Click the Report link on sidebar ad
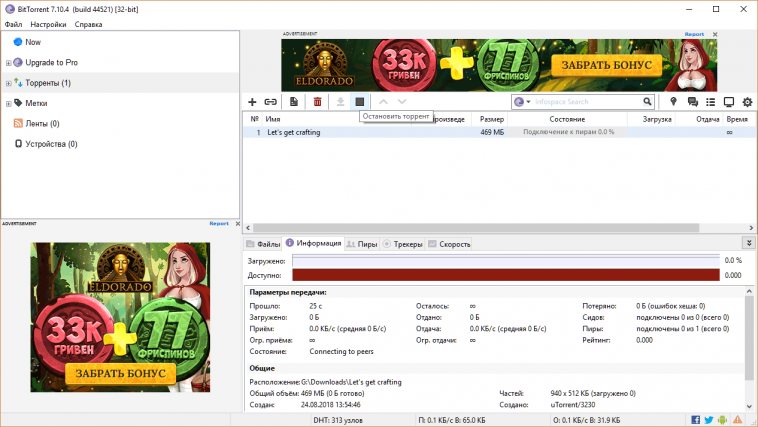Image resolution: width=758 pixels, height=427 pixels. pyautogui.click(x=219, y=223)
